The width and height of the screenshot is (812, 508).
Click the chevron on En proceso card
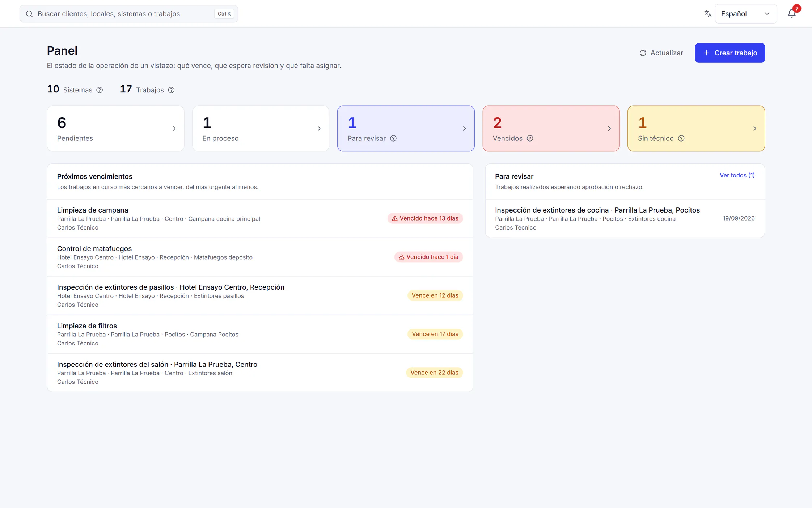(319, 129)
